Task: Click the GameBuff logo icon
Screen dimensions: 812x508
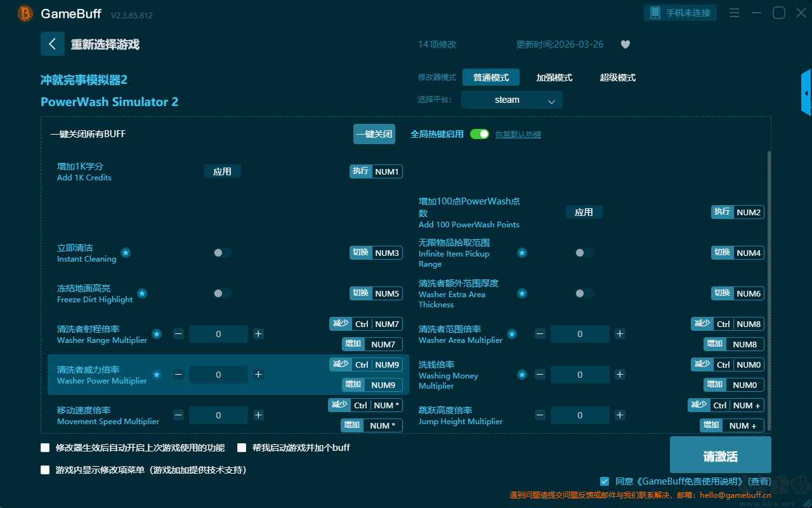Action: pyautogui.click(x=25, y=13)
